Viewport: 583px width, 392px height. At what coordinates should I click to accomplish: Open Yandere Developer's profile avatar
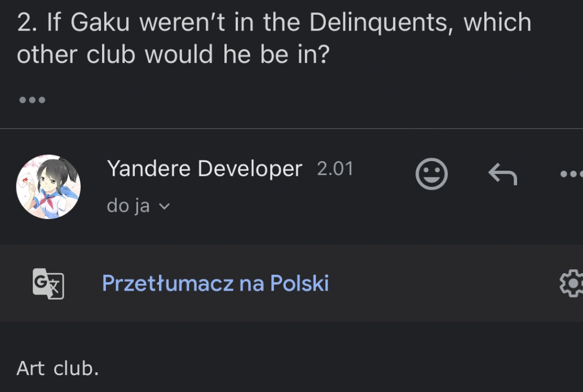point(48,187)
